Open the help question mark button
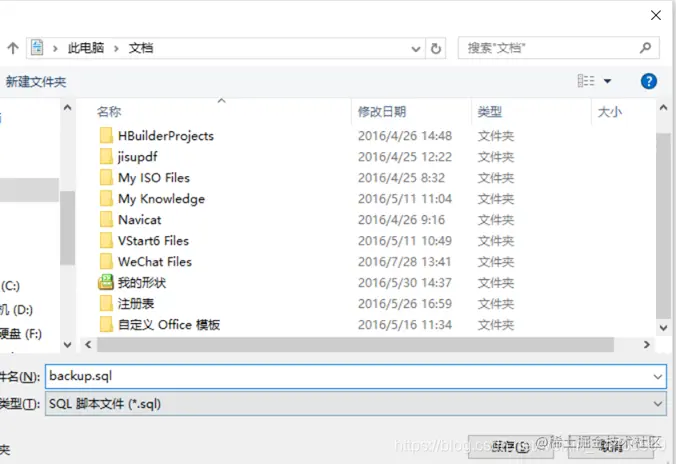The image size is (676, 464). tap(649, 81)
